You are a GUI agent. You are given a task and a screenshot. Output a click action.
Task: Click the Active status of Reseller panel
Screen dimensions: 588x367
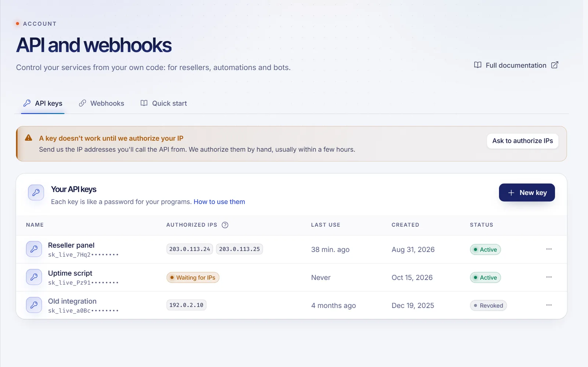coord(485,249)
